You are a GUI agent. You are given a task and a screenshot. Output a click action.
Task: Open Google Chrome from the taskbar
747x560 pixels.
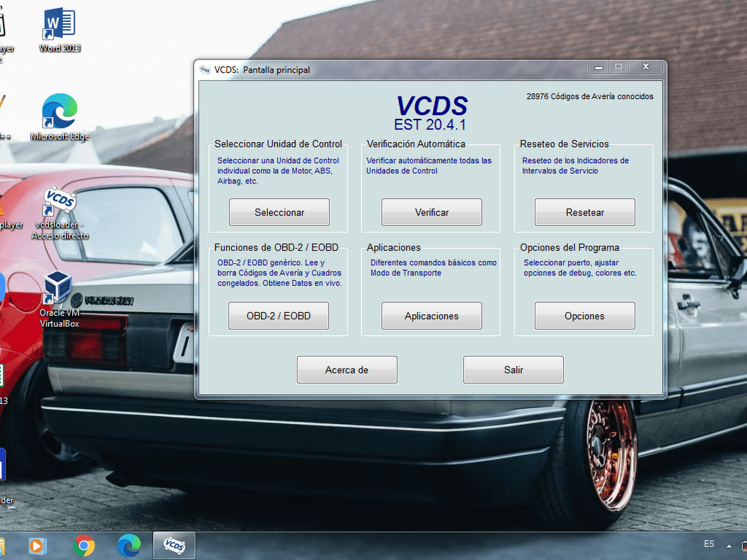83,546
